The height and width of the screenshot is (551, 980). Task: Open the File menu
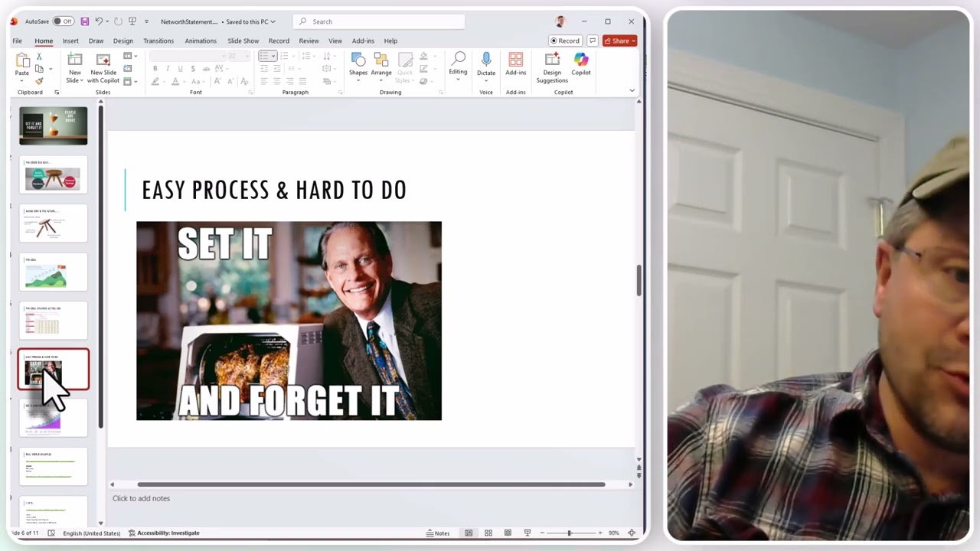(x=17, y=41)
